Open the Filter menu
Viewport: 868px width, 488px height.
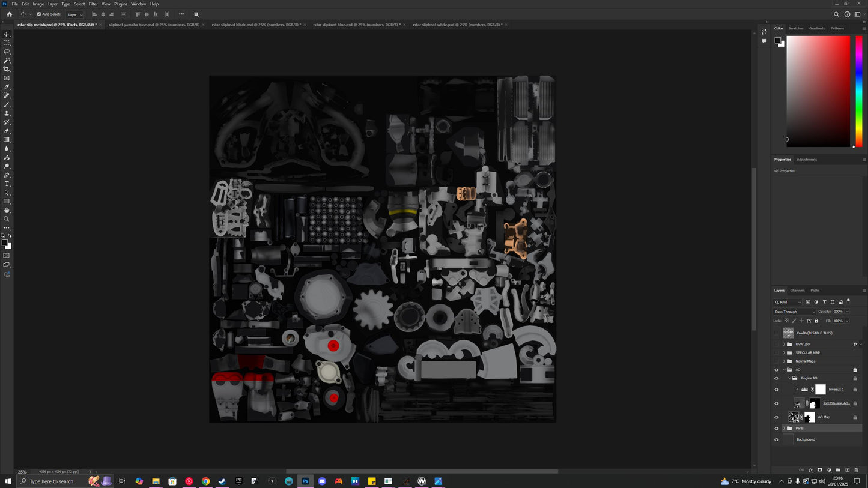coord(93,4)
